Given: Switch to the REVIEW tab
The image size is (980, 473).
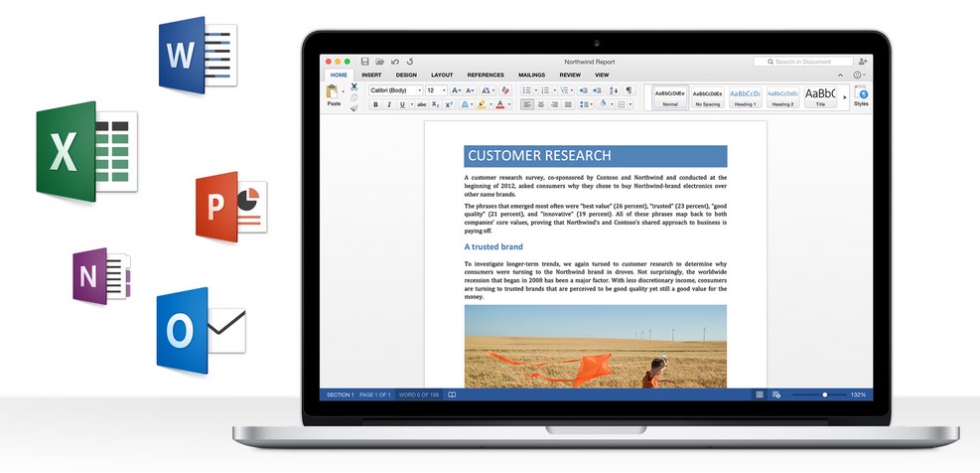Looking at the screenshot, I should tap(570, 76).
